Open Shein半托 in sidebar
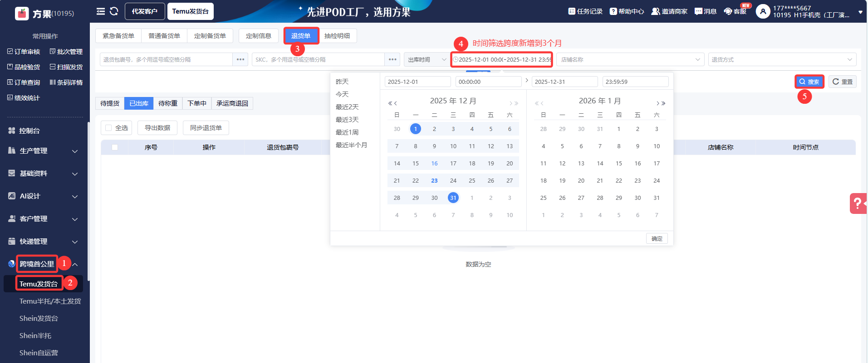 coord(35,336)
